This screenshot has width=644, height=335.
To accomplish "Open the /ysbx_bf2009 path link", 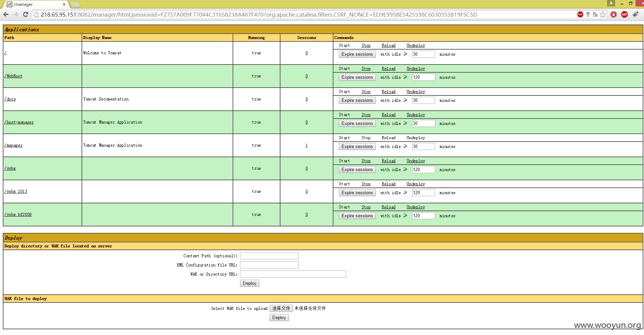I will pyautogui.click(x=18, y=215).
